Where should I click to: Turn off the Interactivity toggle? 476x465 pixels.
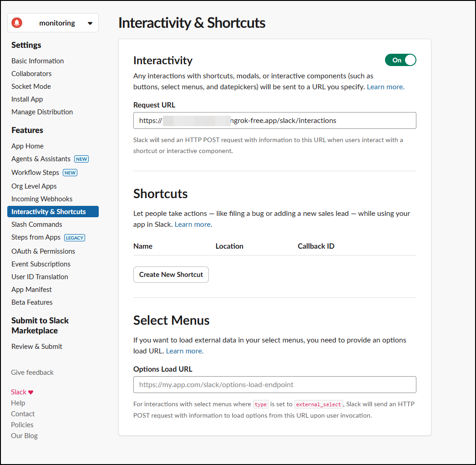(400, 60)
